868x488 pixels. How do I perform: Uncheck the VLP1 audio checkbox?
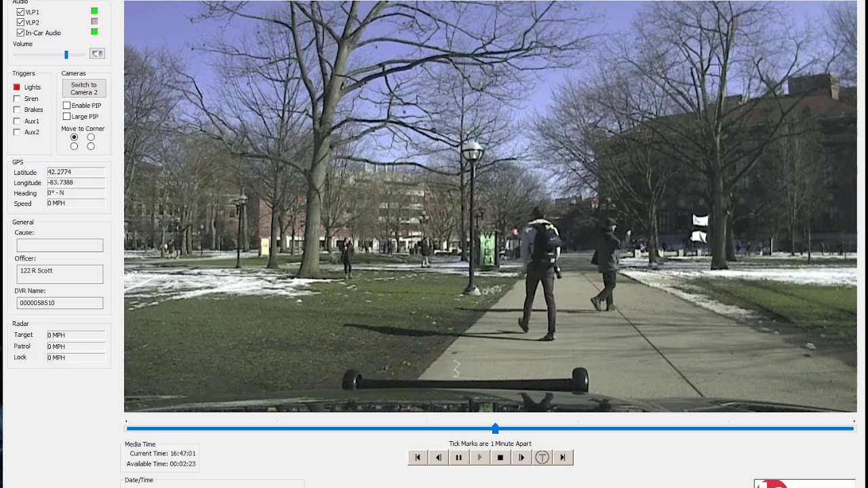pyautogui.click(x=20, y=12)
